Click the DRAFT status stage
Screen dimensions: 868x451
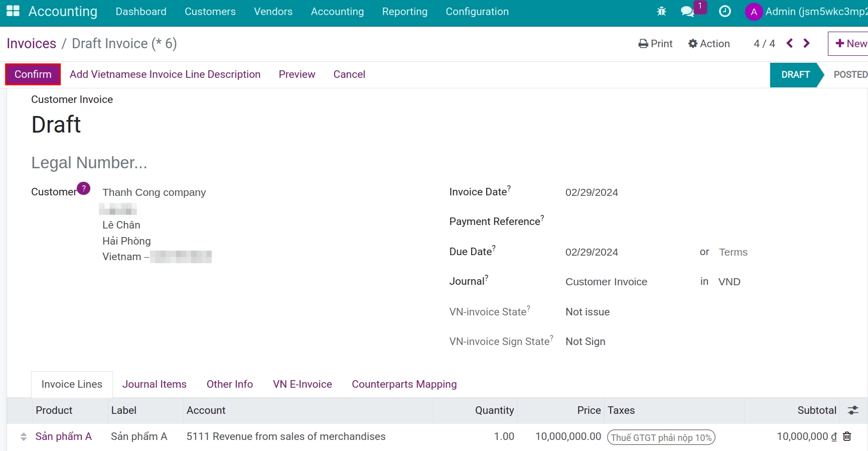(x=795, y=75)
